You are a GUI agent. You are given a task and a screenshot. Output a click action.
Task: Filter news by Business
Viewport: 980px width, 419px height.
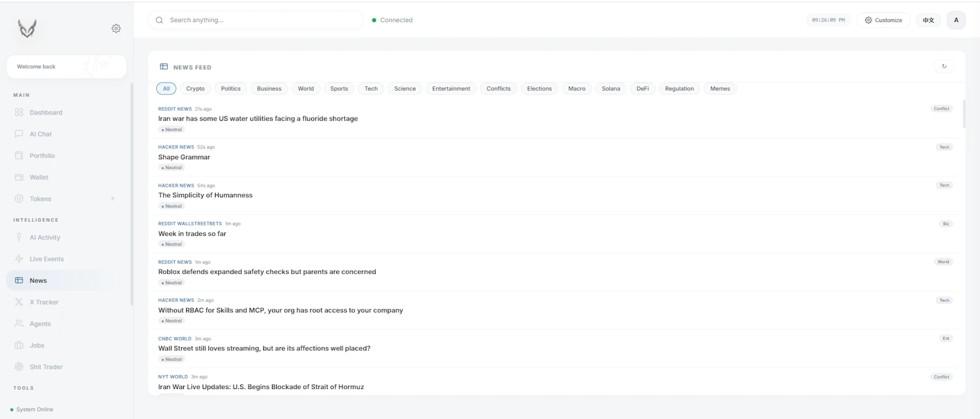(x=269, y=89)
